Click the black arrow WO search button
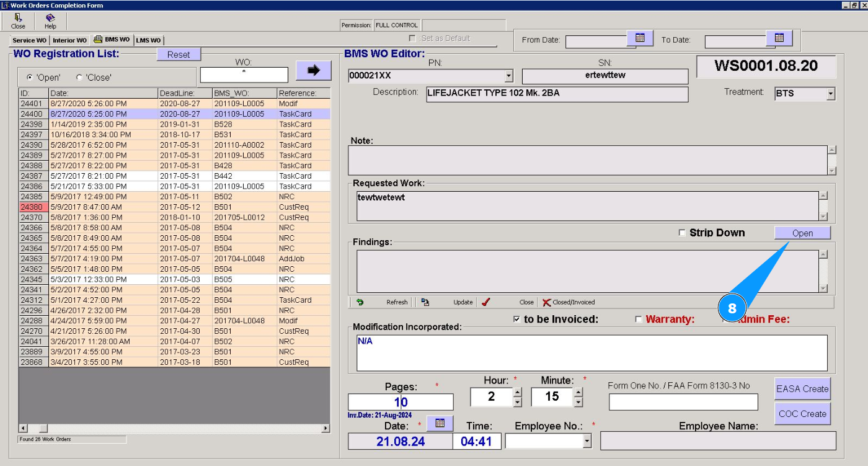This screenshot has height=466, width=868. tap(313, 70)
